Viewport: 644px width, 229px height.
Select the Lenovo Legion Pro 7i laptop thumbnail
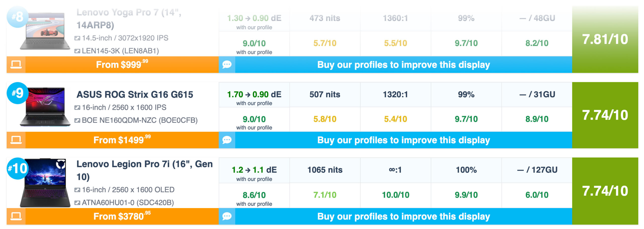pyautogui.click(x=45, y=183)
